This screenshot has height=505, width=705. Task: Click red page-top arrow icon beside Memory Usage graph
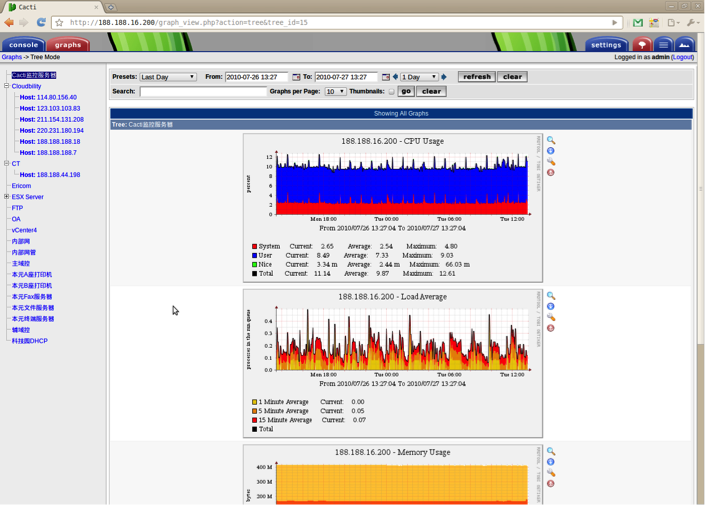(550, 483)
